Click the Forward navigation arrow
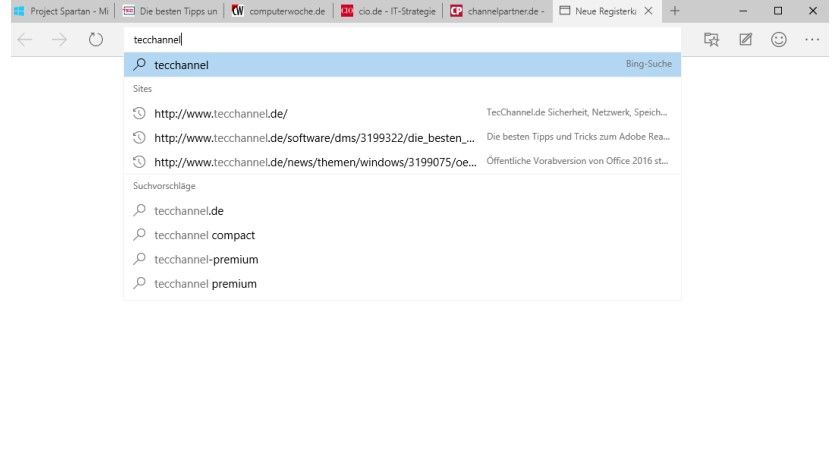This screenshot has width=840, height=473. click(59, 40)
